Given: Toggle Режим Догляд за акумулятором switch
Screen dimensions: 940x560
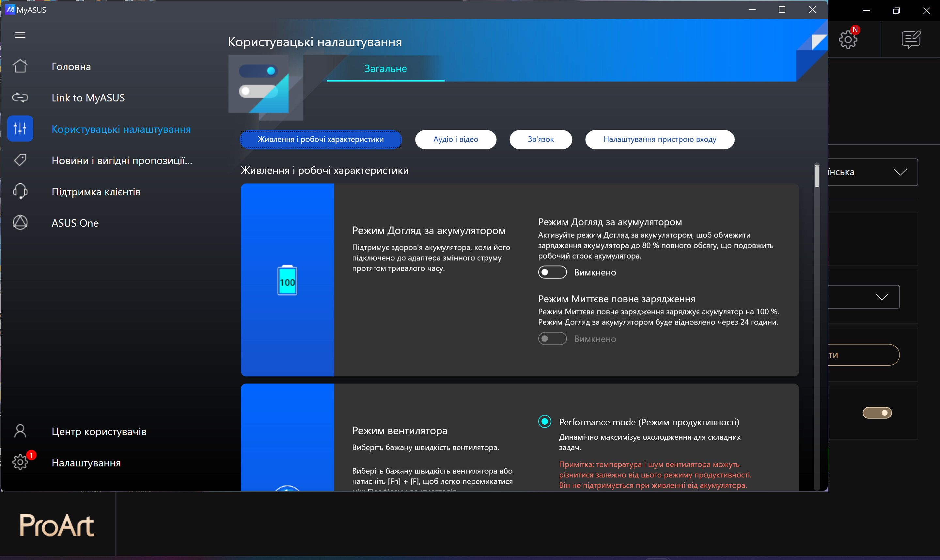Looking at the screenshot, I should (552, 272).
